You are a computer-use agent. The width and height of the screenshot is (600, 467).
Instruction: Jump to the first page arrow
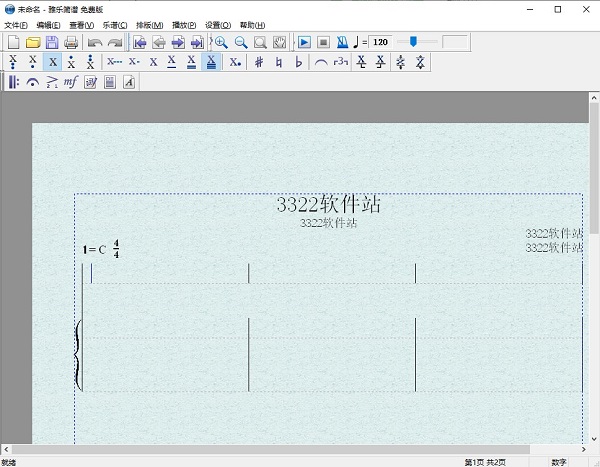coord(140,42)
